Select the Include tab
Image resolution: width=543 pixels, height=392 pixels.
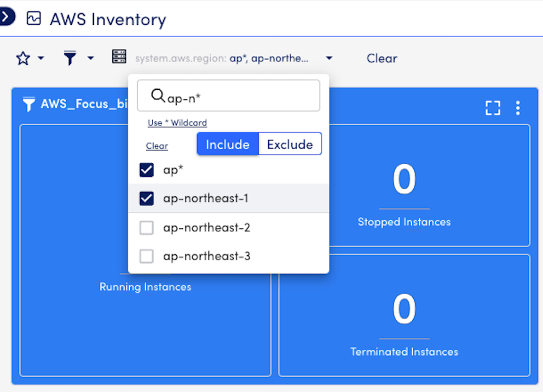(x=227, y=144)
